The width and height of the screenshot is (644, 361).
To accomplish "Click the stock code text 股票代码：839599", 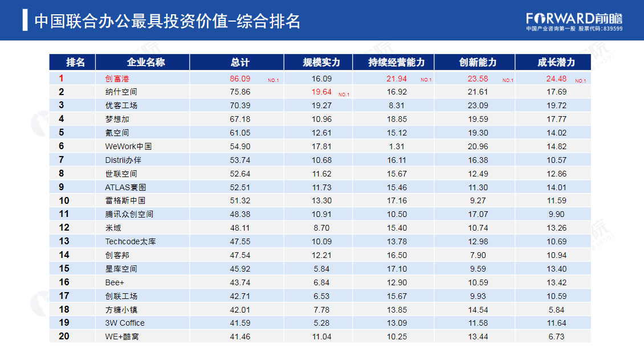I will (600, 28).
